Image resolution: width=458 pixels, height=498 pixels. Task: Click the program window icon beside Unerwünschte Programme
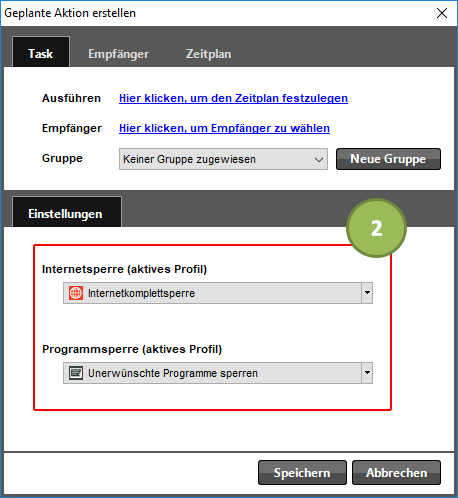pyautogui.click(x=76, y=373)
